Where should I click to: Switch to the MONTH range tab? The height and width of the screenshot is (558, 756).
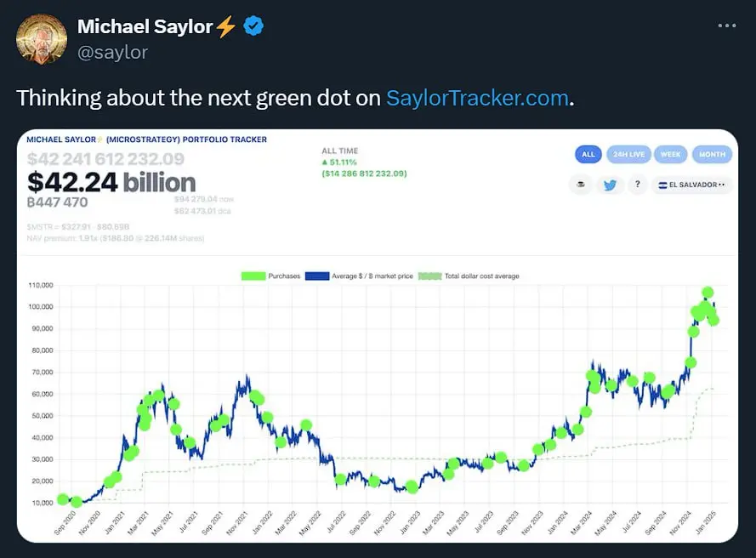click(712, 154)
